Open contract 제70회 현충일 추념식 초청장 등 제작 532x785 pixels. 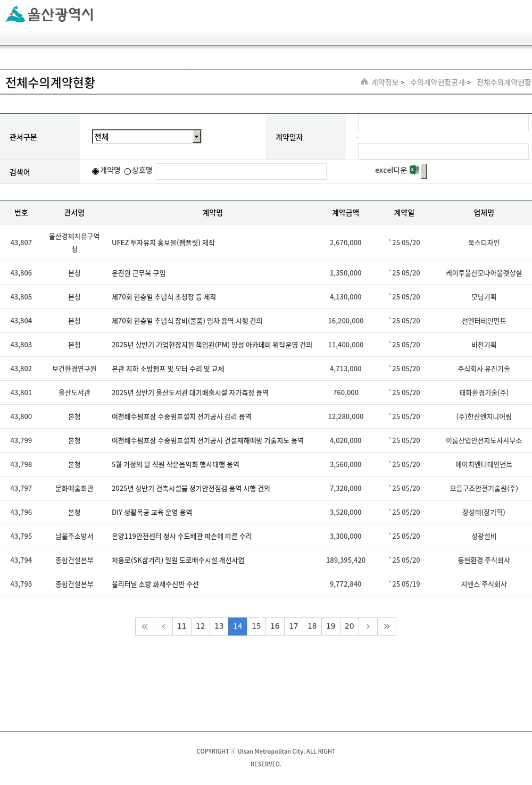point(164,297)
